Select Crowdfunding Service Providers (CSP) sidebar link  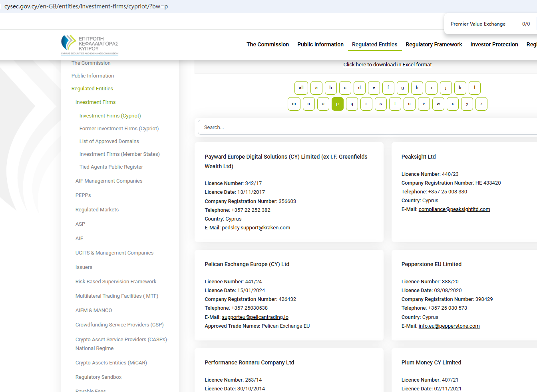pos(119,325)
